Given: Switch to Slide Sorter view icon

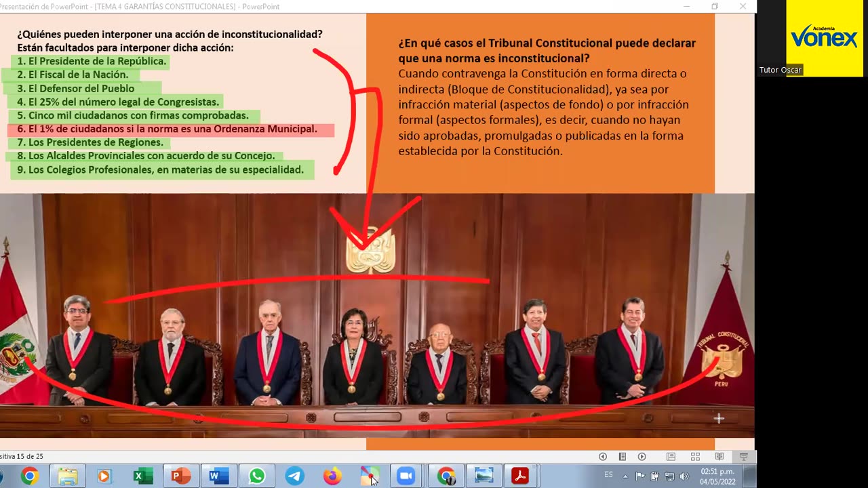Looking at the screenshot, I should click(x=695, y=457).
